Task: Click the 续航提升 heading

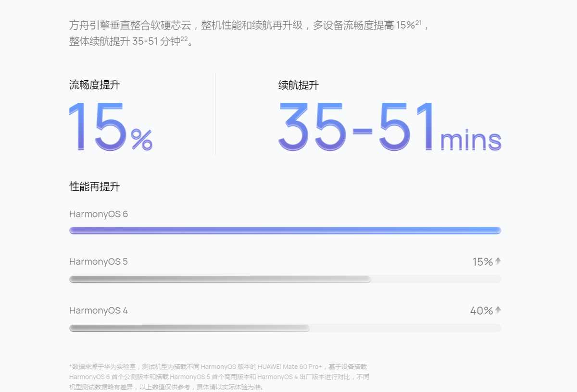Action: pyautogui.click(x=298, y=86)
